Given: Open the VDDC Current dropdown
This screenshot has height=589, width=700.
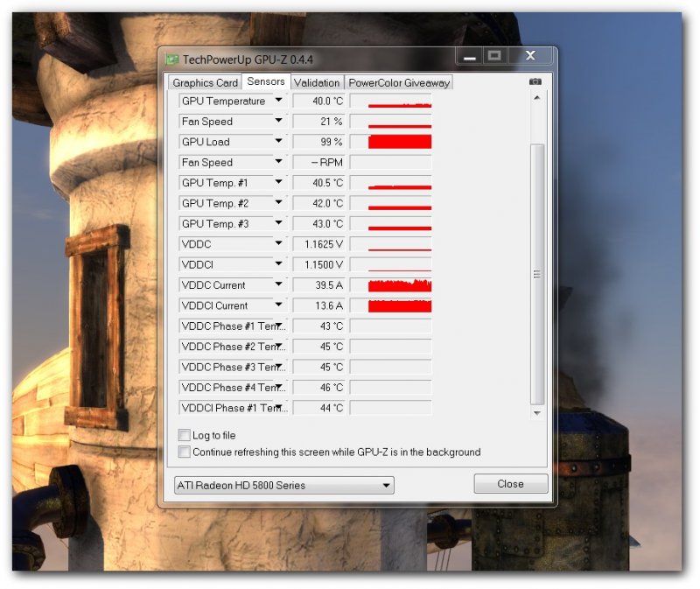Looking at the screenshot, I should [278, 285].
